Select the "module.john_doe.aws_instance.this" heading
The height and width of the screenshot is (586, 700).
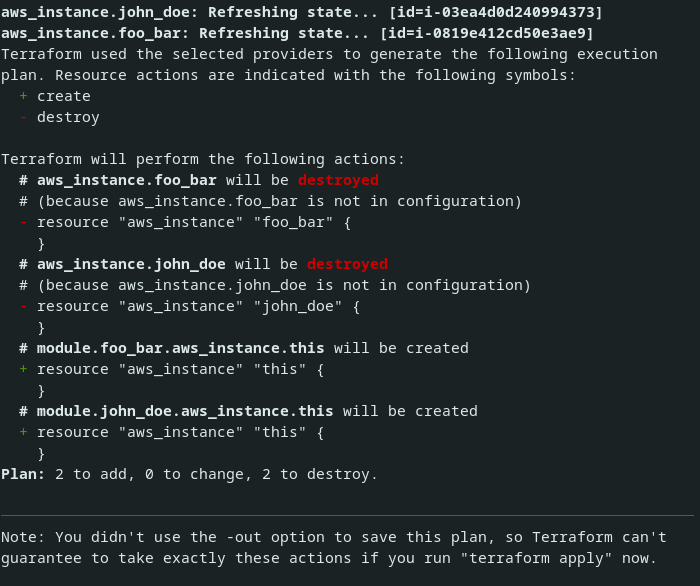185,411
